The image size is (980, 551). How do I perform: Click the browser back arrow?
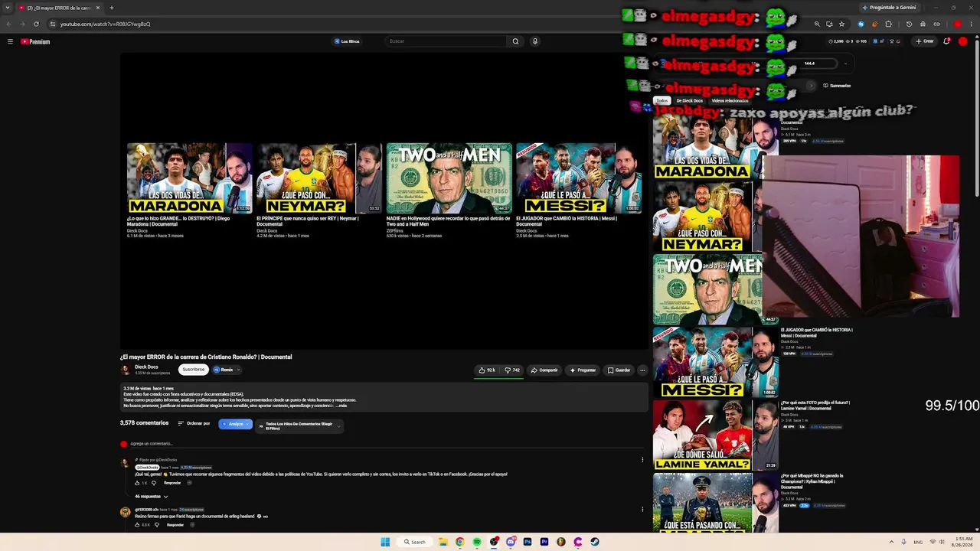[9, 24]
